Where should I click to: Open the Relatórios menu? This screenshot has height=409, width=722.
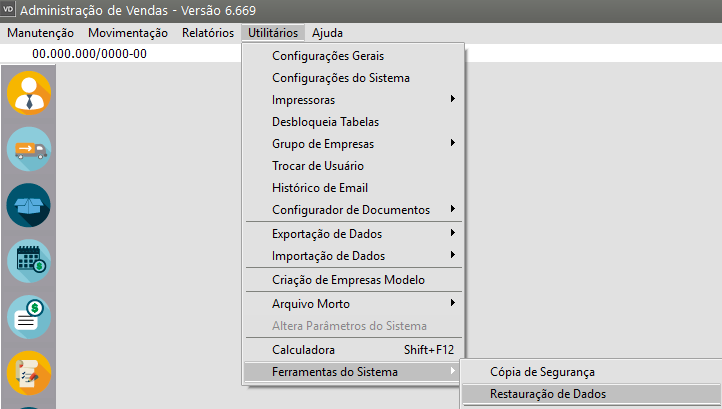click(x=208, y=33)
